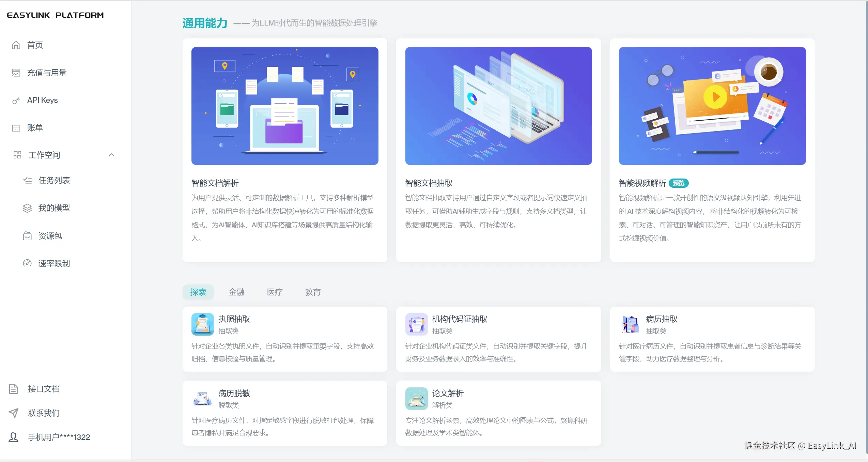
Task: Open user account 手机用户****1322
Action: [59, 437]
